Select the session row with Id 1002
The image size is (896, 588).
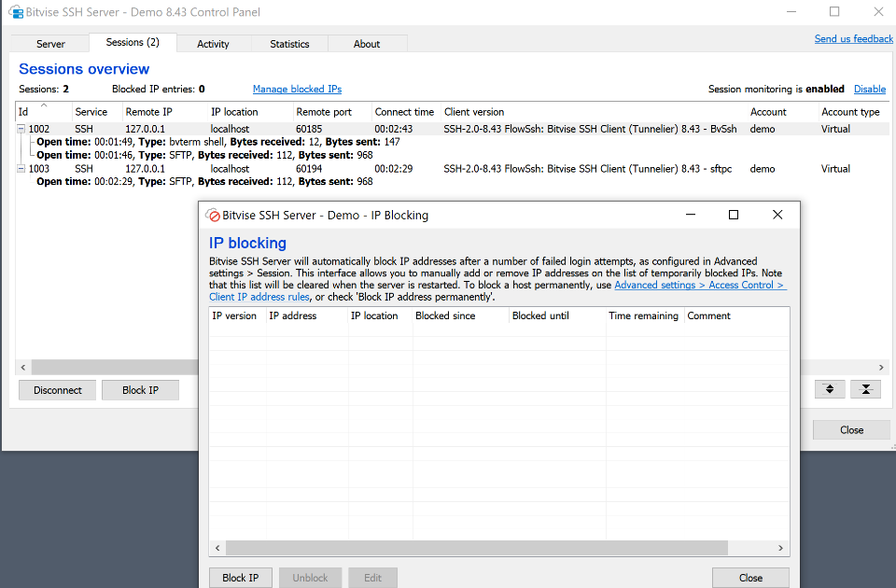point(452,129)
